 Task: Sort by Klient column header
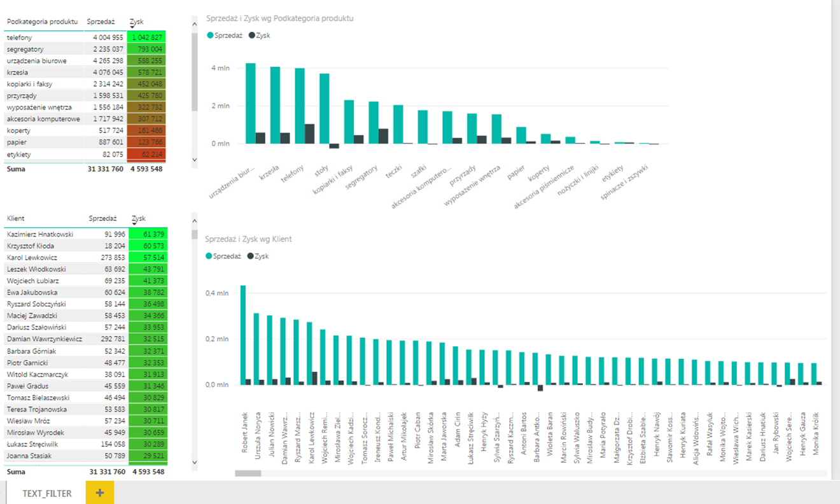point(16,218)
